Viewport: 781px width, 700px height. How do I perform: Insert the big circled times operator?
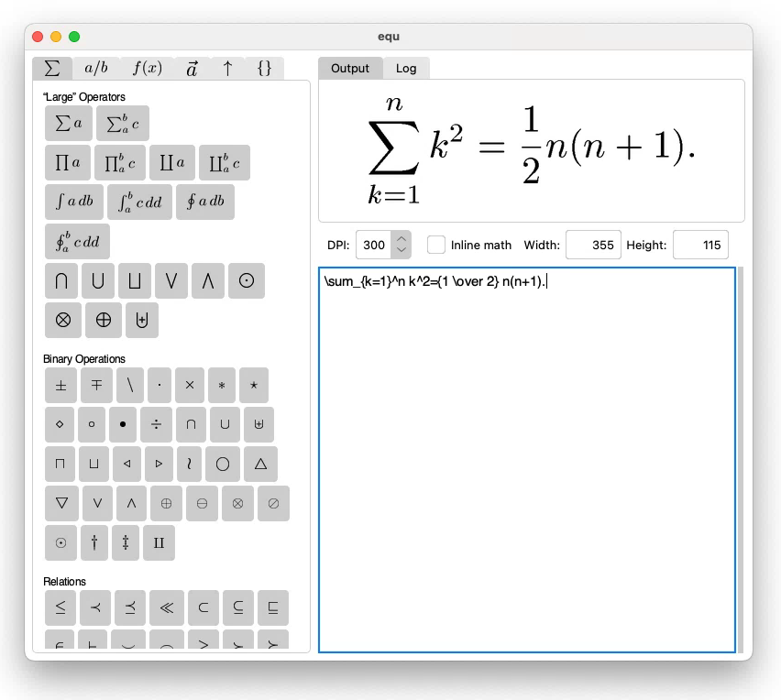(x=63, y=320)
